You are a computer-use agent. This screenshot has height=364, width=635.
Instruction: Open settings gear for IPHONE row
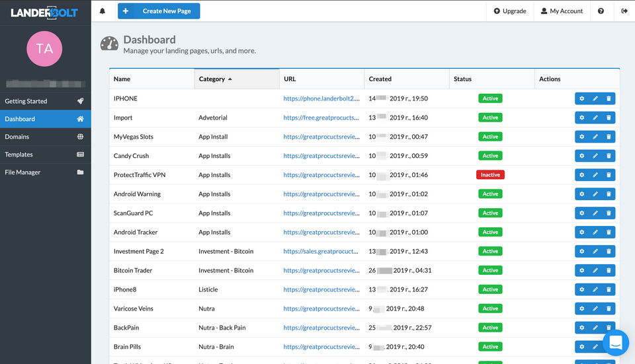pyautogui.click(x=581, y=98)
